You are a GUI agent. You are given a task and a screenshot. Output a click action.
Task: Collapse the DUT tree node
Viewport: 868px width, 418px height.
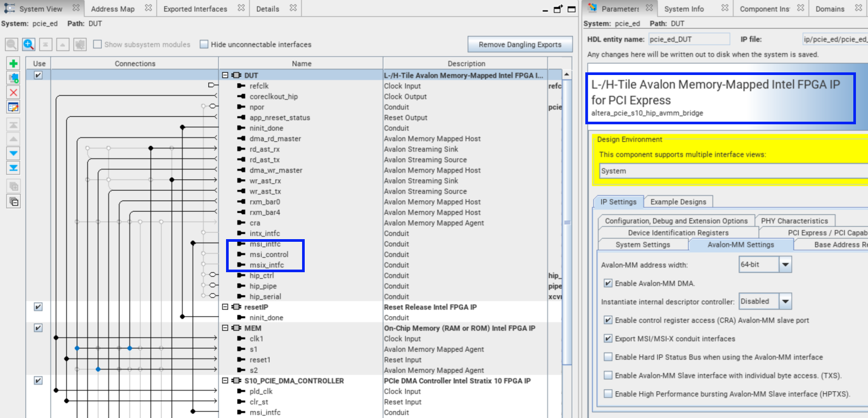(x=225, y=75)
